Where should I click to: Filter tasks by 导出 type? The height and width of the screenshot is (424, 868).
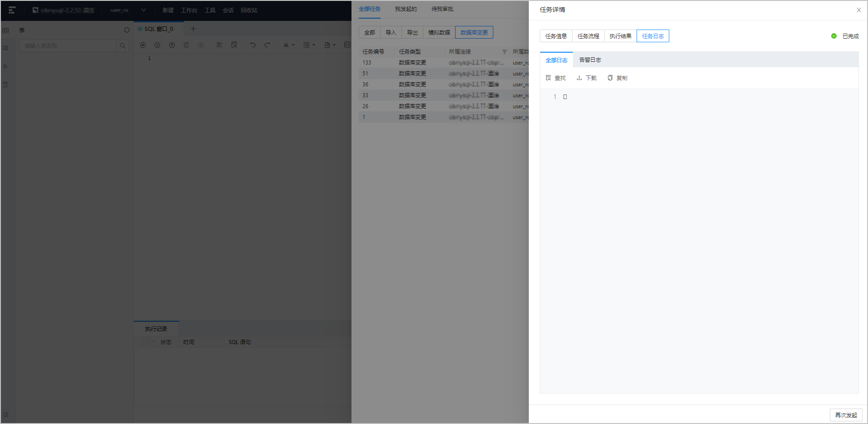[x=412, y=32]
